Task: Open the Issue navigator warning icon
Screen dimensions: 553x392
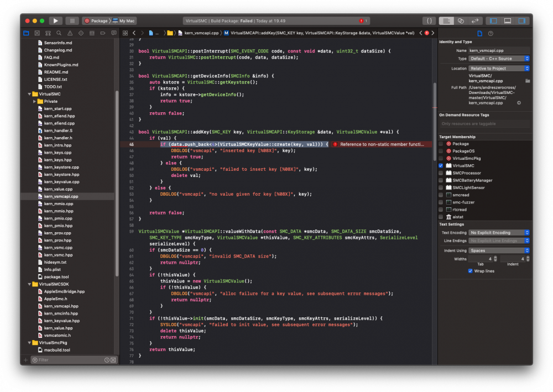Action: (x=70, y=33)
